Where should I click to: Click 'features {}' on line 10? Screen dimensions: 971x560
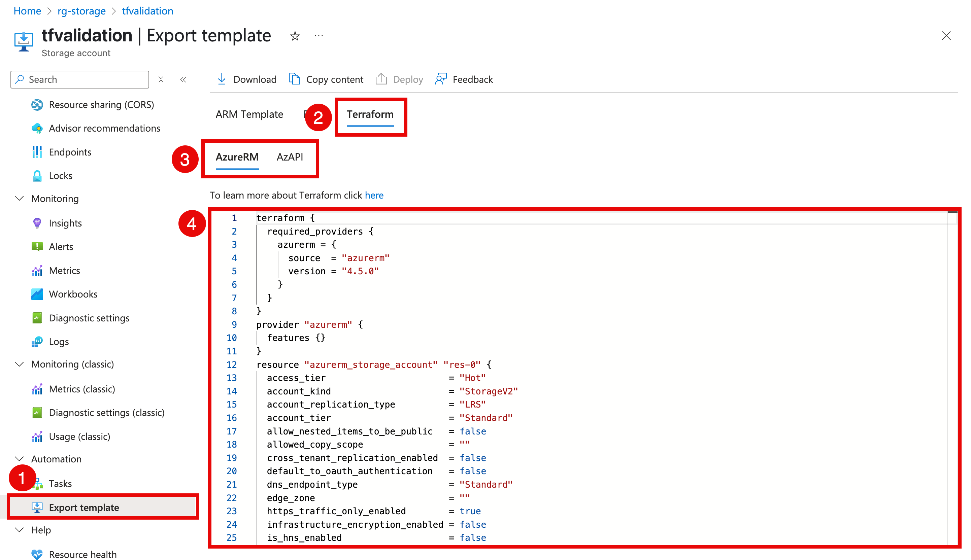pyautogui.click(x=296, y=338)
